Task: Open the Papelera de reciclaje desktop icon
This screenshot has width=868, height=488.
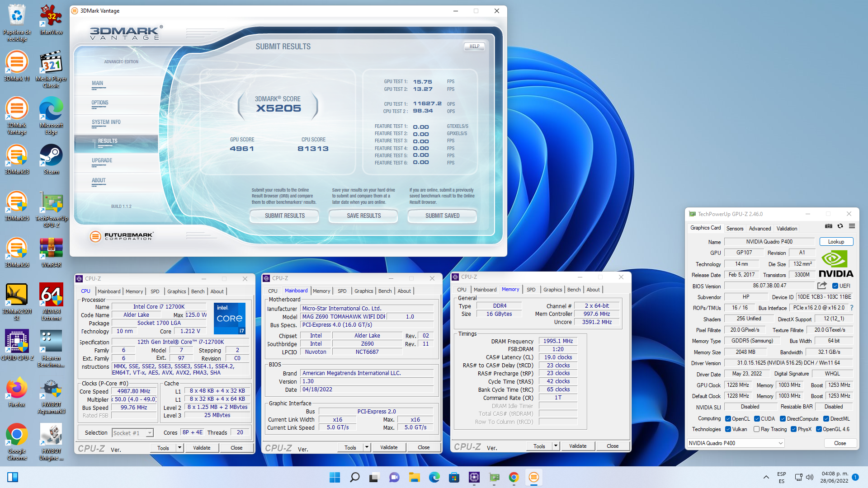Action: pyautogui.click(x=17, y=23)
